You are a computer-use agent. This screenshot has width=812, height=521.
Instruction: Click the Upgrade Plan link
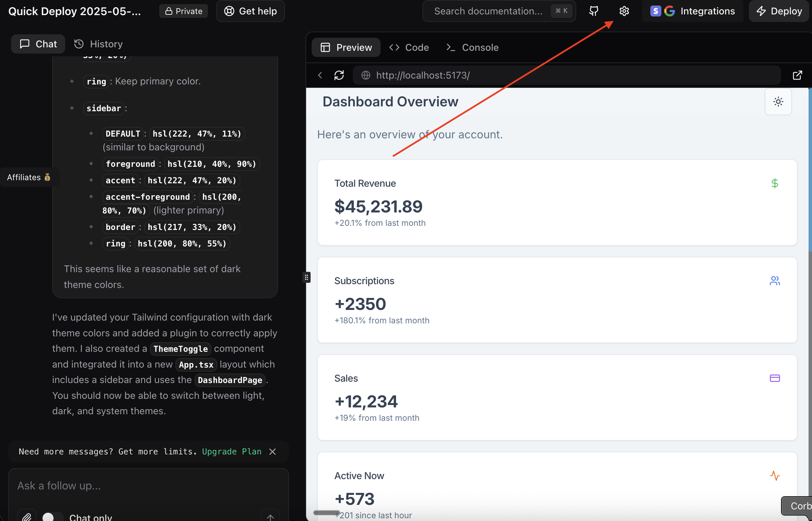(x=232, y=452)
